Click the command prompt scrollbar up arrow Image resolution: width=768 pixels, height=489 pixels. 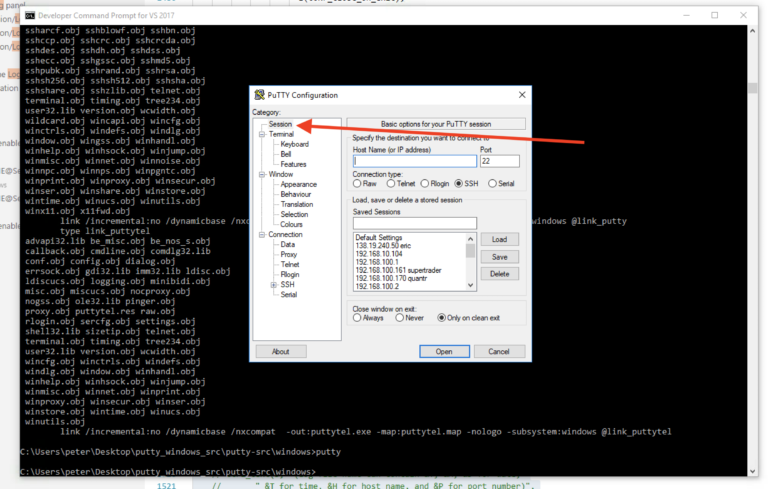tap(752, 30)
